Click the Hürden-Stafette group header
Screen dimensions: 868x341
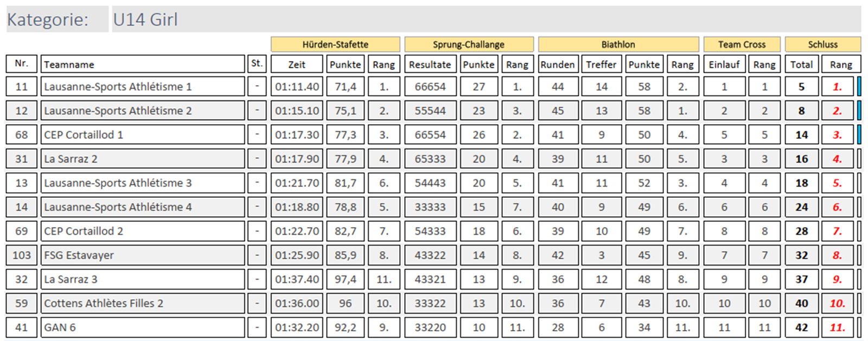pos(335,44)
